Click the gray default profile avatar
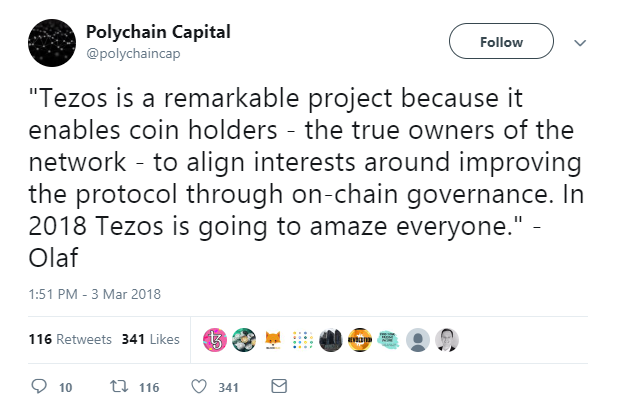 coord(419,339)
